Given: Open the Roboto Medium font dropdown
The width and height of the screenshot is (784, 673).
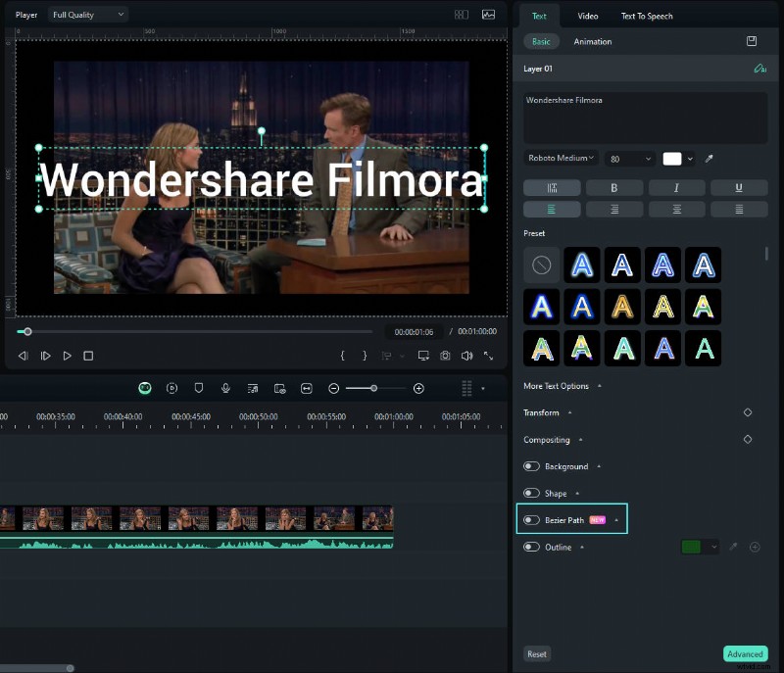Looking at the screenshot, I should point(561,159).
